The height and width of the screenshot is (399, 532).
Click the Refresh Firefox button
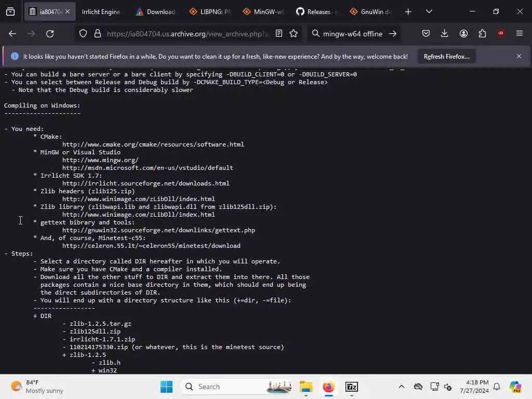tap(446, 57)
